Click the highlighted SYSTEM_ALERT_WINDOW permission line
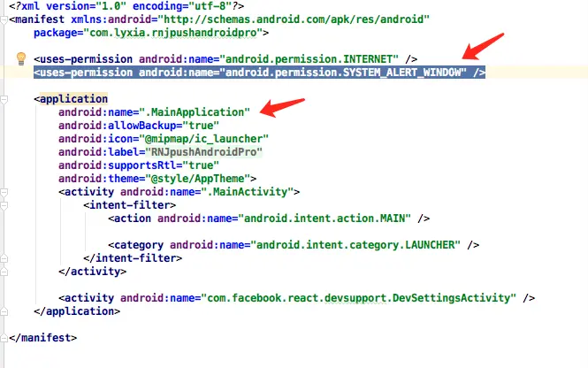This screenshot has width=588, height=368. click(259, 73)
